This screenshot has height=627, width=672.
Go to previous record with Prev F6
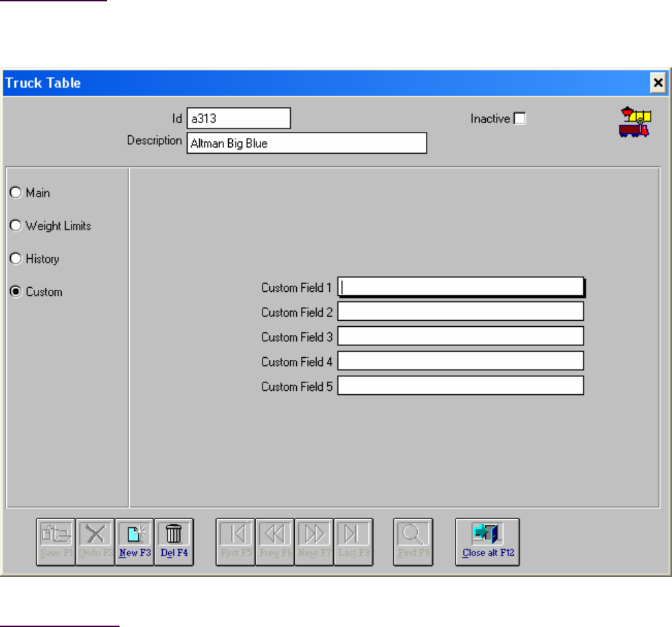(x=275, y=543)
